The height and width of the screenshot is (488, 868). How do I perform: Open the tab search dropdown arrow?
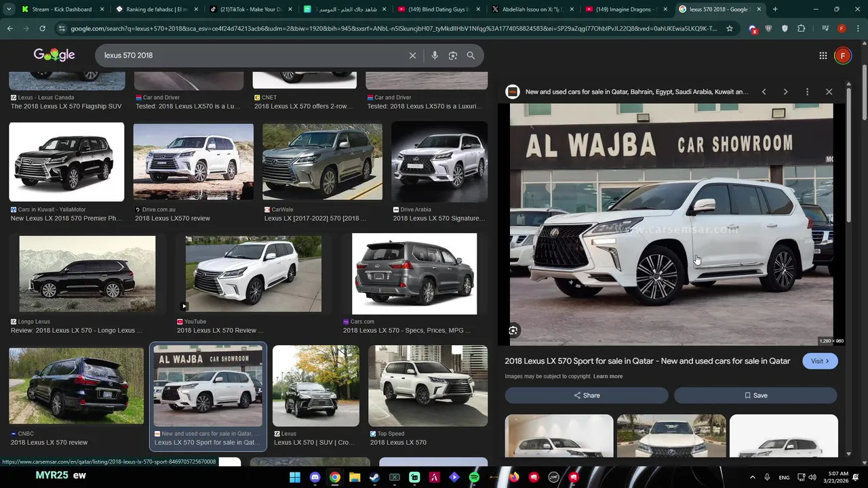9,9
